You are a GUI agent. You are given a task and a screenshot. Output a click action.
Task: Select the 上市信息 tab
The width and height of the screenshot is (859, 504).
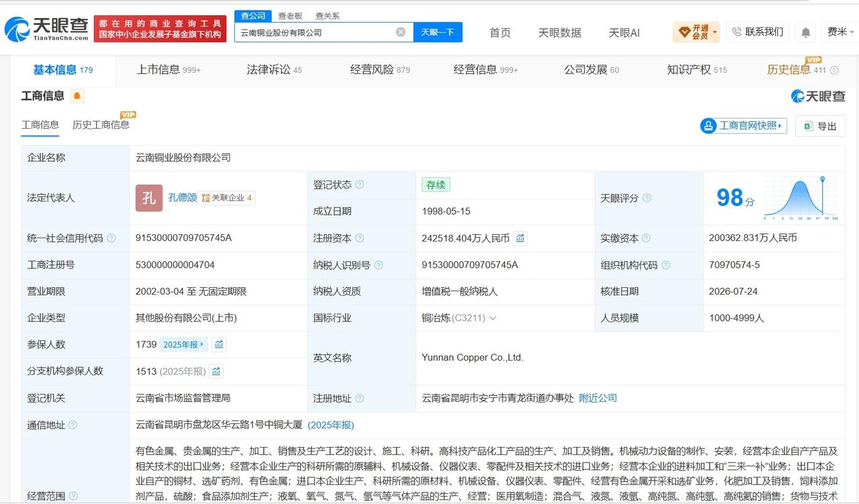[x=168, y=70]
